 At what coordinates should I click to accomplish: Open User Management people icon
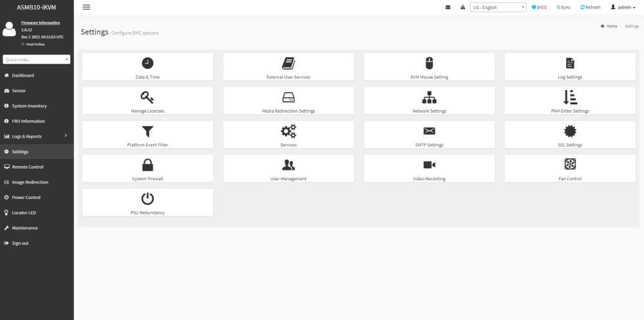pos(289,165)
